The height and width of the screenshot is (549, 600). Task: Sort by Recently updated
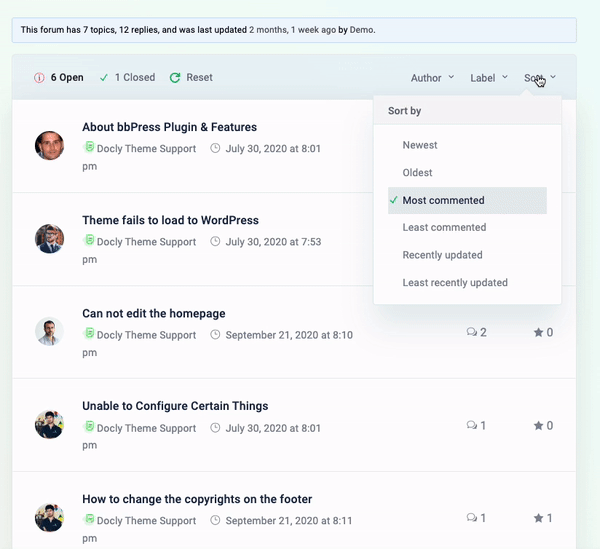442,255
